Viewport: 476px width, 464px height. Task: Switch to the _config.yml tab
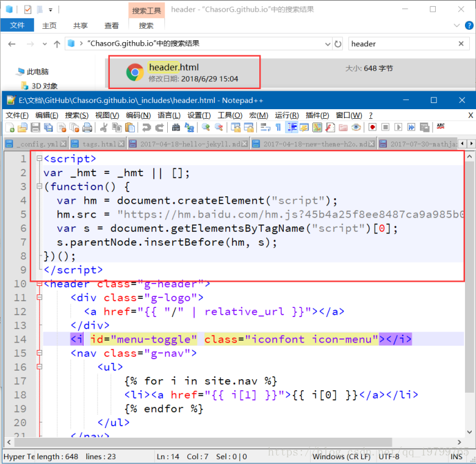coord(36,144)
